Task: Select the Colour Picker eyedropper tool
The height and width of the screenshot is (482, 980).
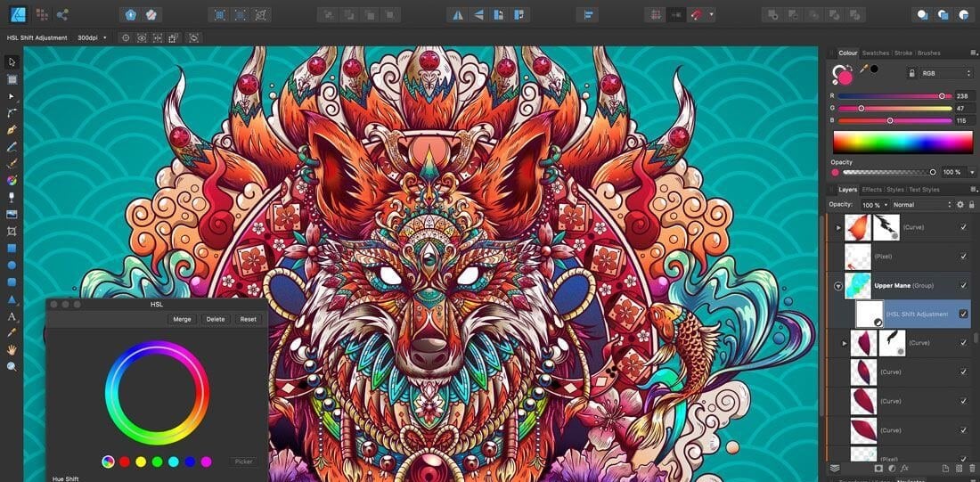Action: (x=12, y=332)
